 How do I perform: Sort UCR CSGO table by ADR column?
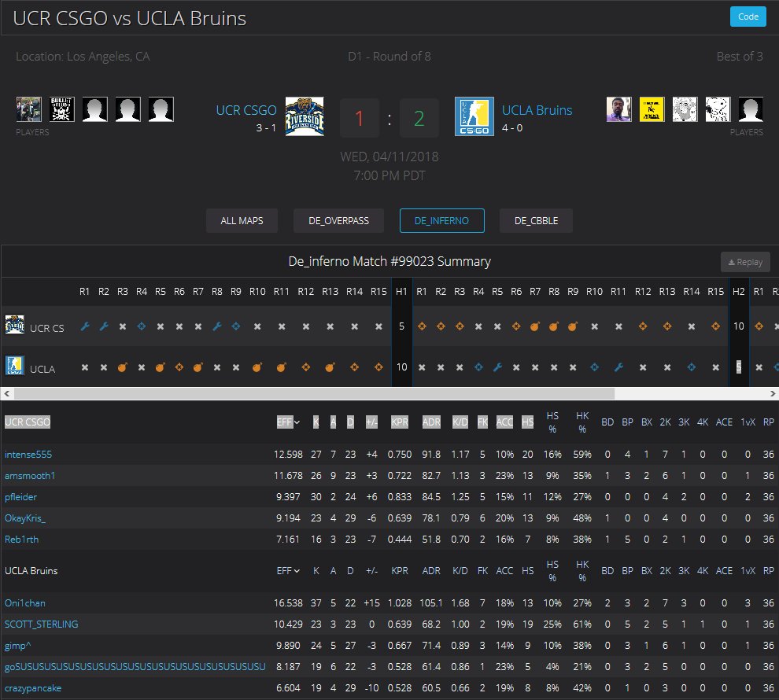(x=431, y=422)
